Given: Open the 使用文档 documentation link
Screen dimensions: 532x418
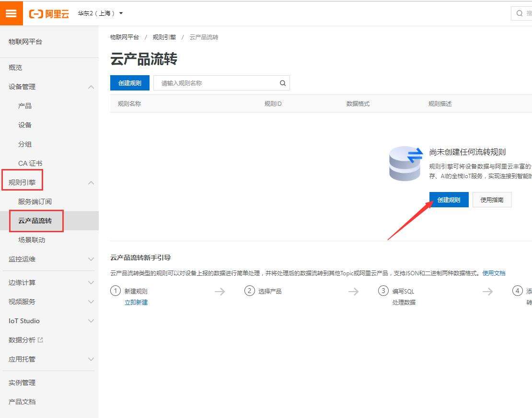Looking at the screenshot, I should (494, 272).
